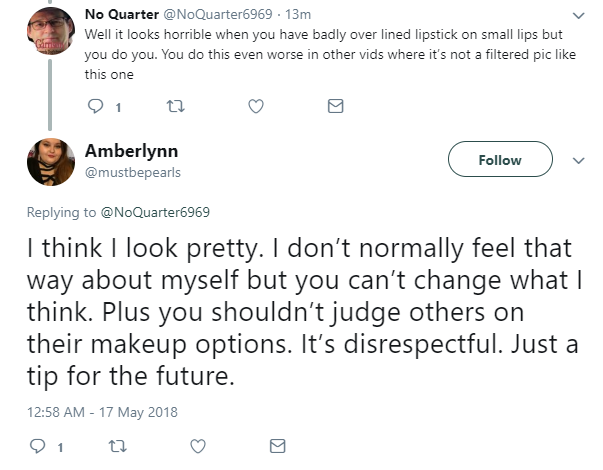Open the Amberlynn display name
Screen dimensions: 603x470
[132, 151]
